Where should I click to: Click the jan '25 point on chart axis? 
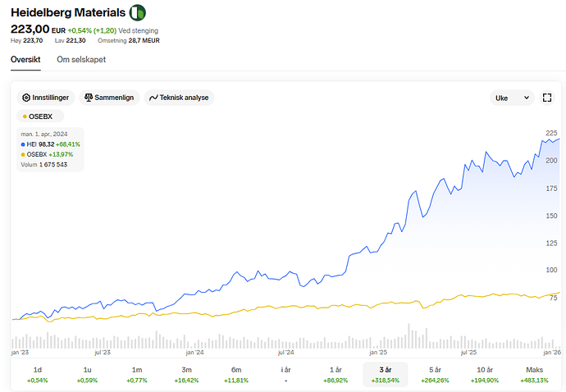(x=377, y=353)
